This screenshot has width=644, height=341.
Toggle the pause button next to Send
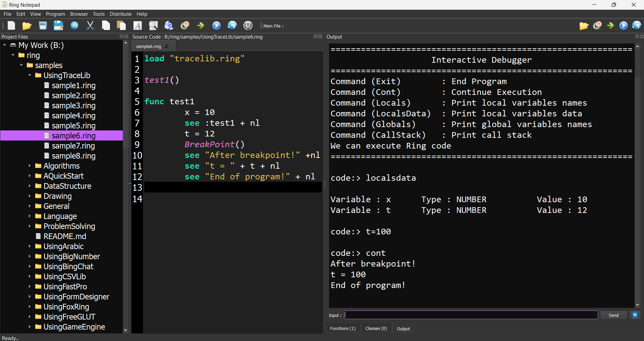pyautogui.click(x=635, y=315)
